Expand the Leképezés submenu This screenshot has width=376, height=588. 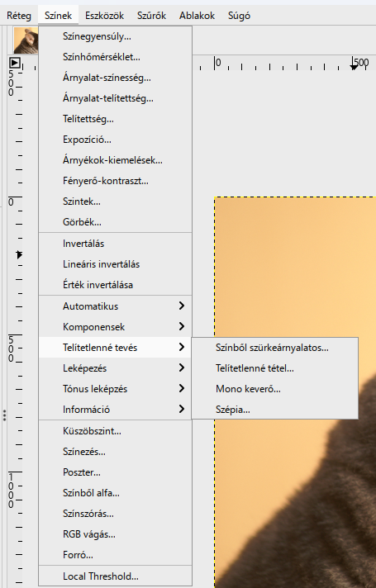click(x=115, y=368)
